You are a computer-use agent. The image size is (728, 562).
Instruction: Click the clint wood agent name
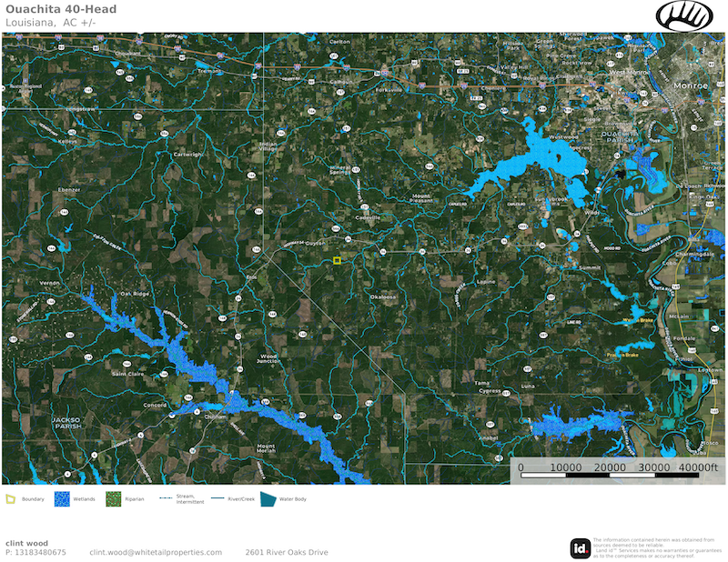point(26,543)
